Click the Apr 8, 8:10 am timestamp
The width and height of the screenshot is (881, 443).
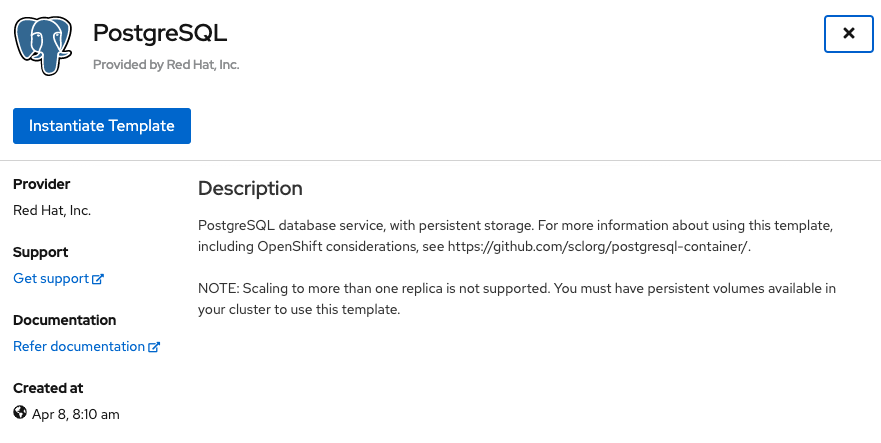(x=76, y=415)
